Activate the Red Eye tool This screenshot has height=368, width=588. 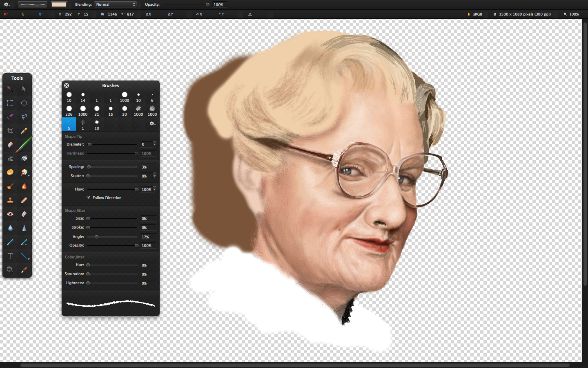tap(10, 214)
